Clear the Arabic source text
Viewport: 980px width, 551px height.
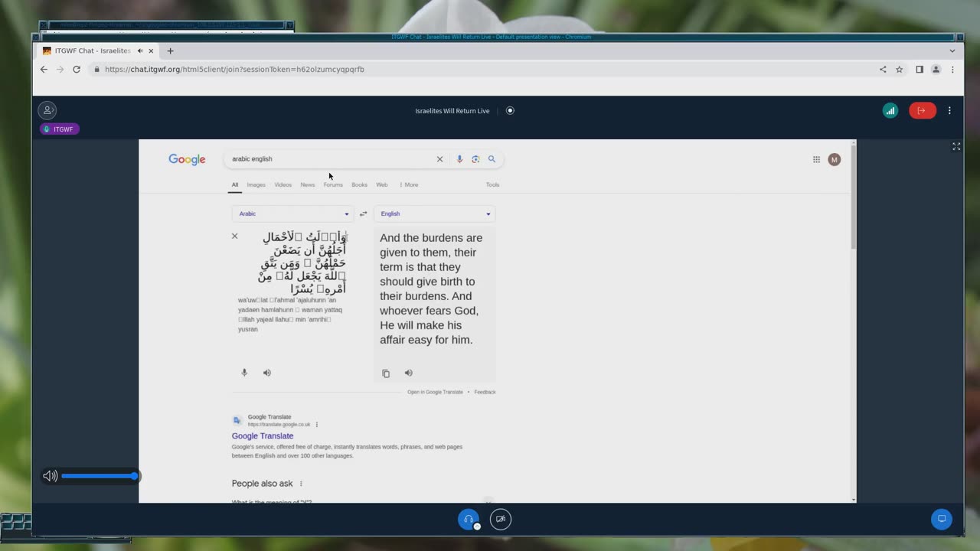click(x=235, y=236)
